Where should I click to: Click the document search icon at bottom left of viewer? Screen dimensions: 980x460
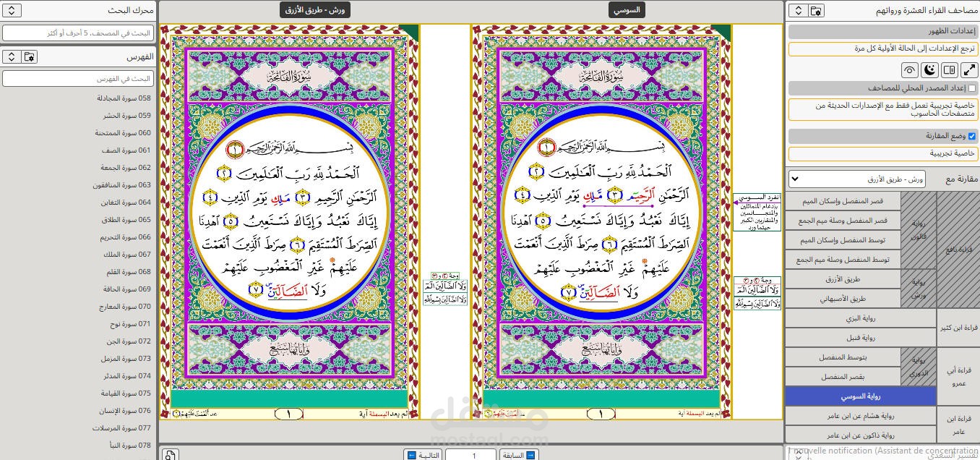170,455
